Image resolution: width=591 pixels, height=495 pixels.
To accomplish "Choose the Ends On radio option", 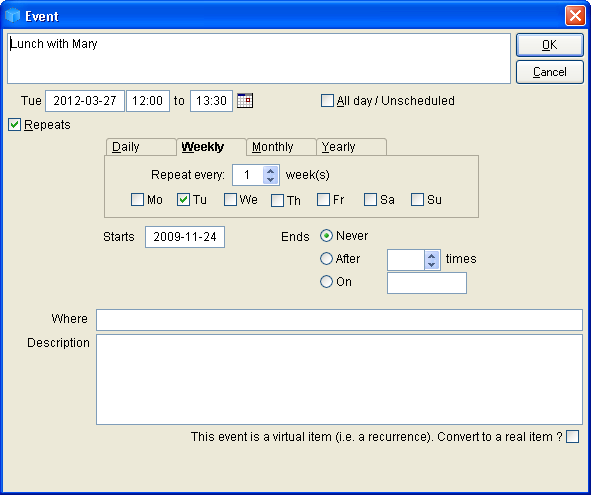I will click(x=326, y=282).
